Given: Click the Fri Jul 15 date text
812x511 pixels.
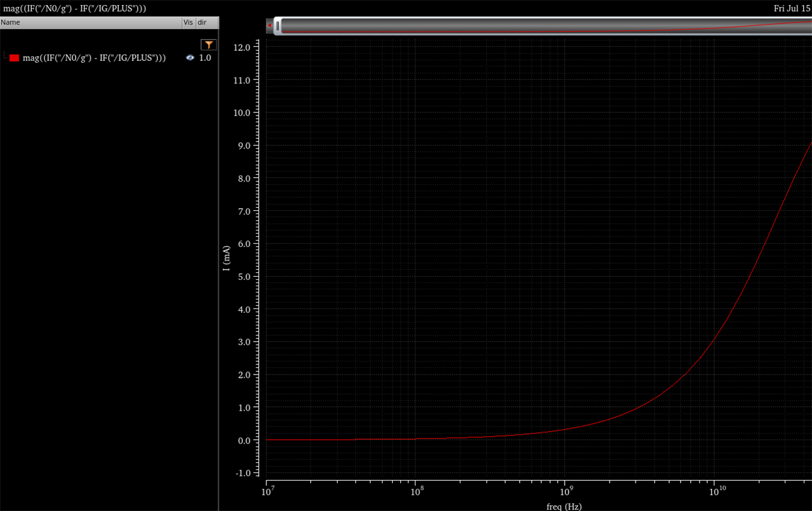Looking at the screenshot, I should coord(792,8).
